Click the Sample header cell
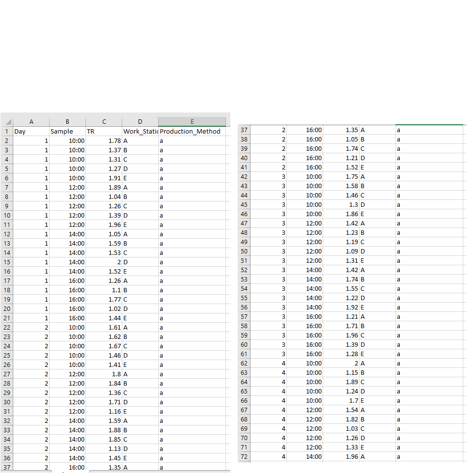 point(67,131)
